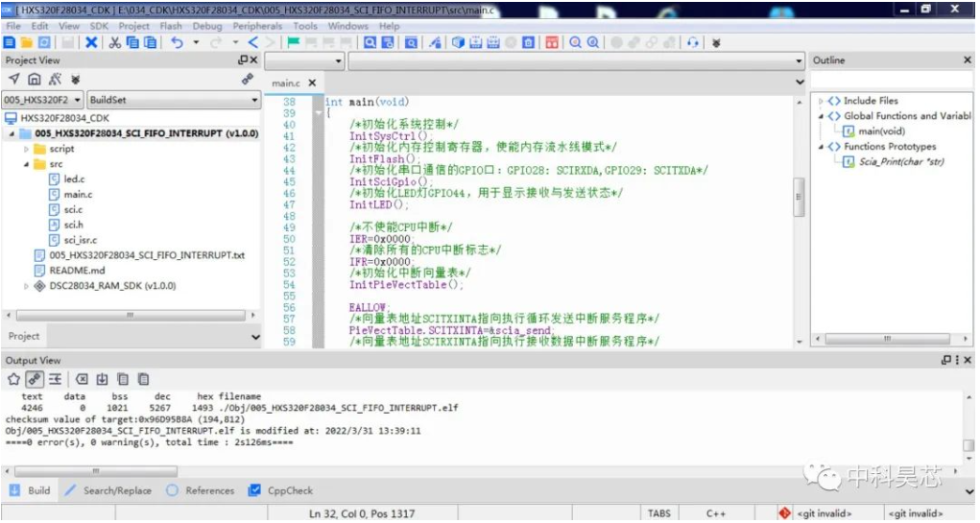Collapse the src folder

[x=26, y=164]
